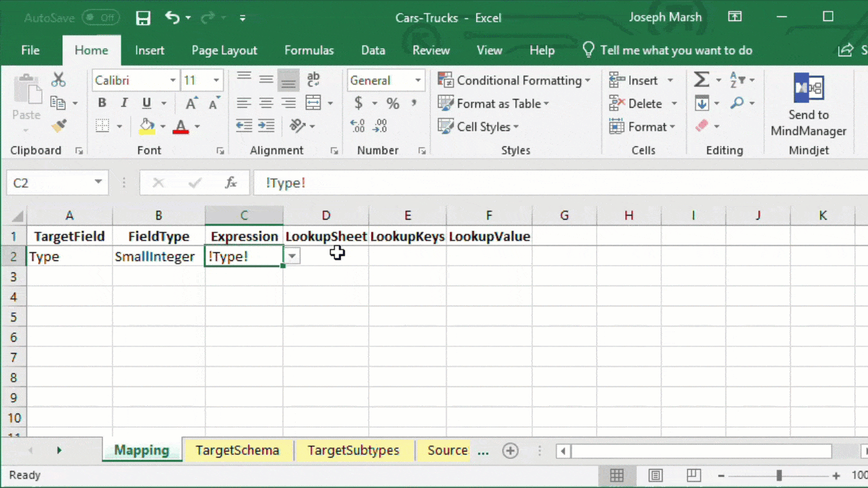868x488 pixels.
Task: Click Find and Select magnifier icon
Action: pyautogui.click(x=737, y=103)
